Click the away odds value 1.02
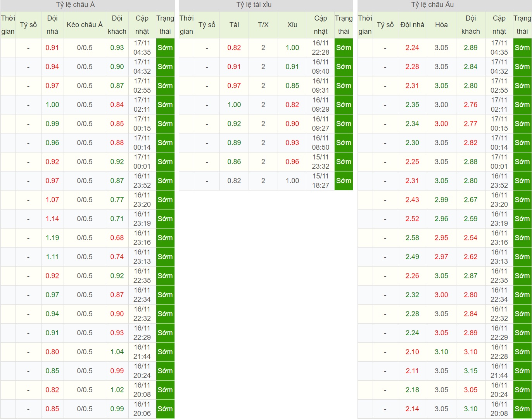The width and height of the screenshot is (532, 419). point(117,390)
